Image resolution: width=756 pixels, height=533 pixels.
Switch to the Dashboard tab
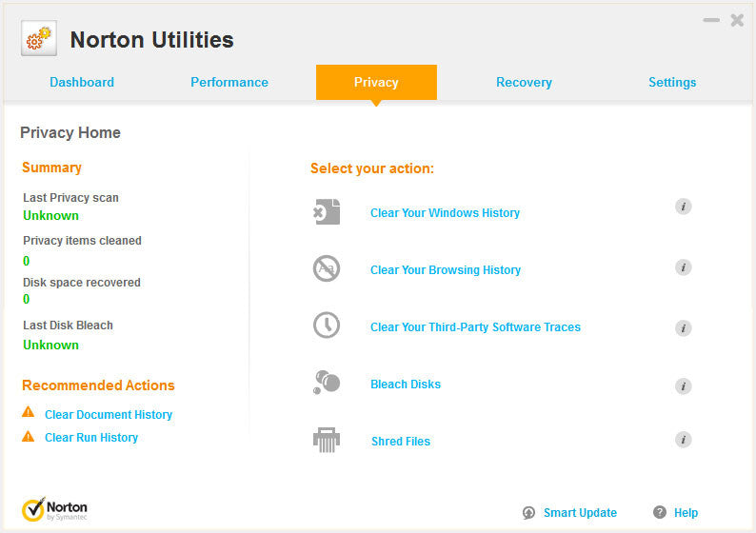click(x=82, y=83)
